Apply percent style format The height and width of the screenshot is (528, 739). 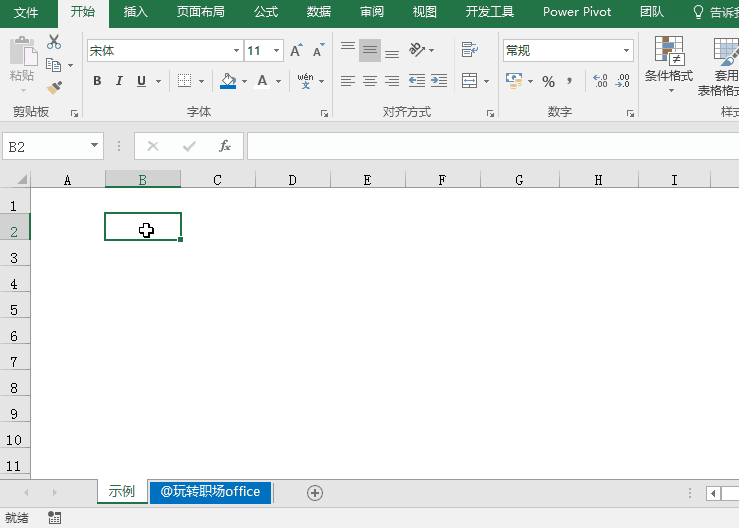548,81
